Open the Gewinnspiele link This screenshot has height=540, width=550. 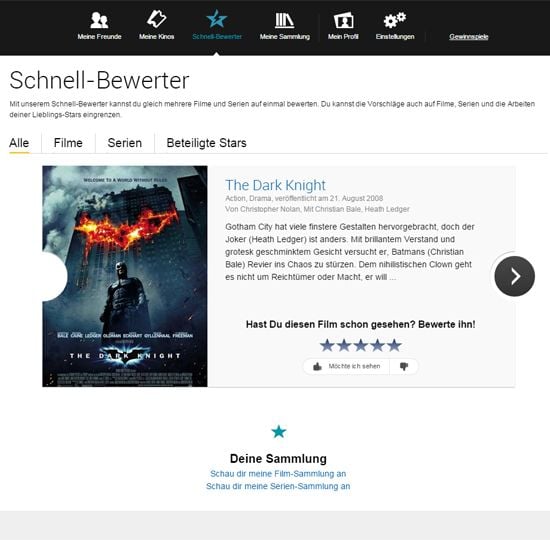coord(469,36)
